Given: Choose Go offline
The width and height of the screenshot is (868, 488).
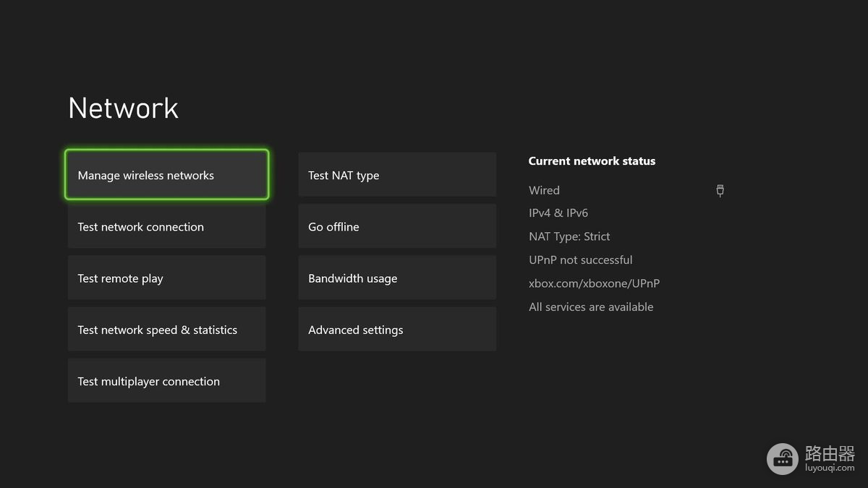Looking at the screenshot, I should (397, 226).
